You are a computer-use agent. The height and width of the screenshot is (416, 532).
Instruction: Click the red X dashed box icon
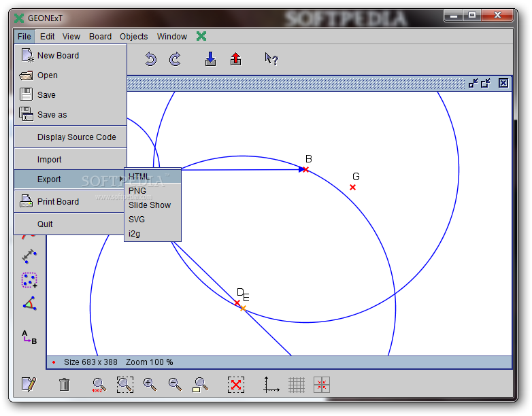[x=236, y=385]
